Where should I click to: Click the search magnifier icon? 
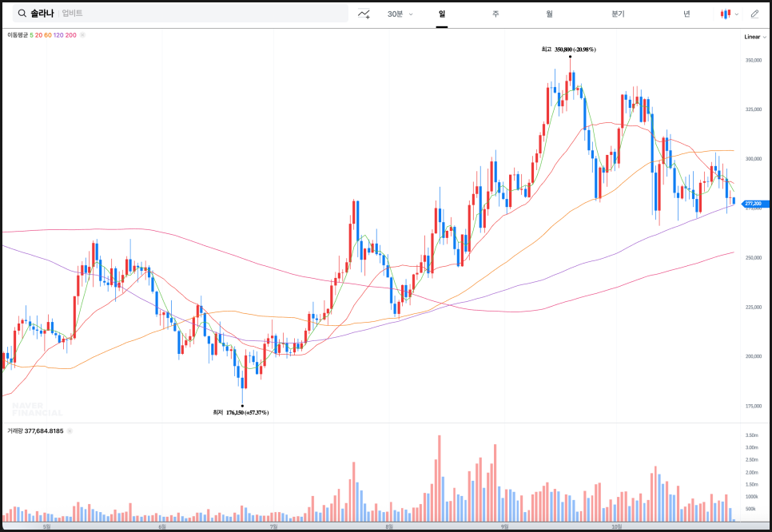click(20, 14)
